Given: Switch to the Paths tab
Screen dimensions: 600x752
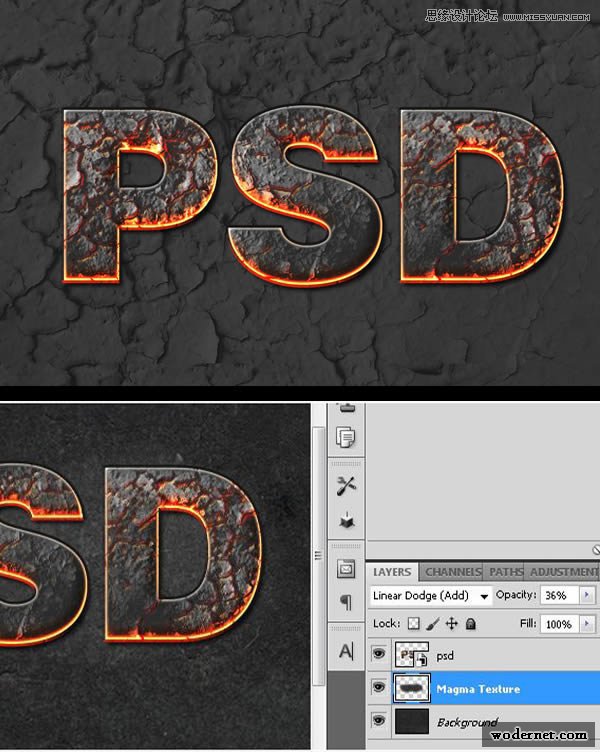Looking at the screenshot, I should [505, 572].
